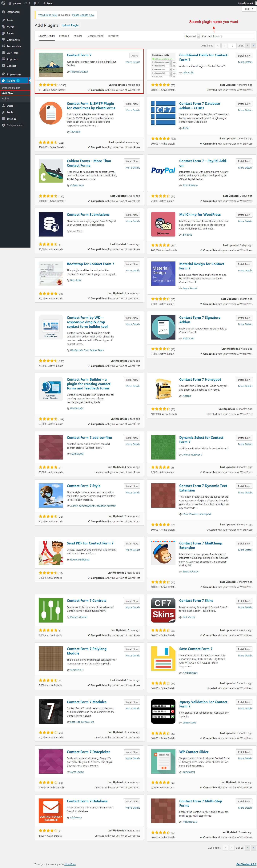Viewport: 257px width, 868px height.
Task: Click the Contact Form 7 Controls sliders thumbnail
Action: [51, 610]
